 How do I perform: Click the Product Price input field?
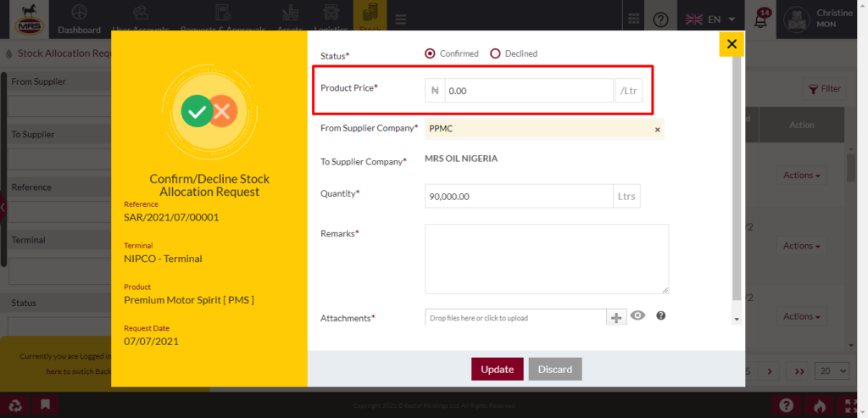(x=529, y=91)
